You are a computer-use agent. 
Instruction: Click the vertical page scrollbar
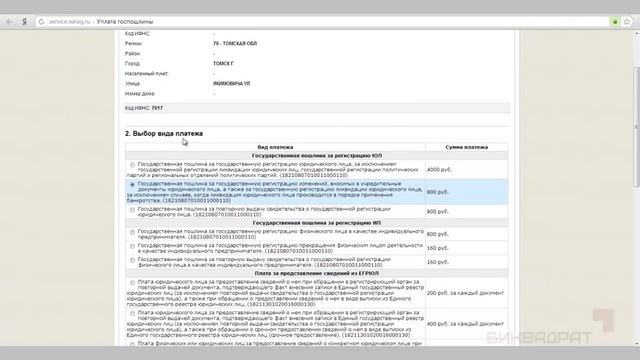pos(636,127)
